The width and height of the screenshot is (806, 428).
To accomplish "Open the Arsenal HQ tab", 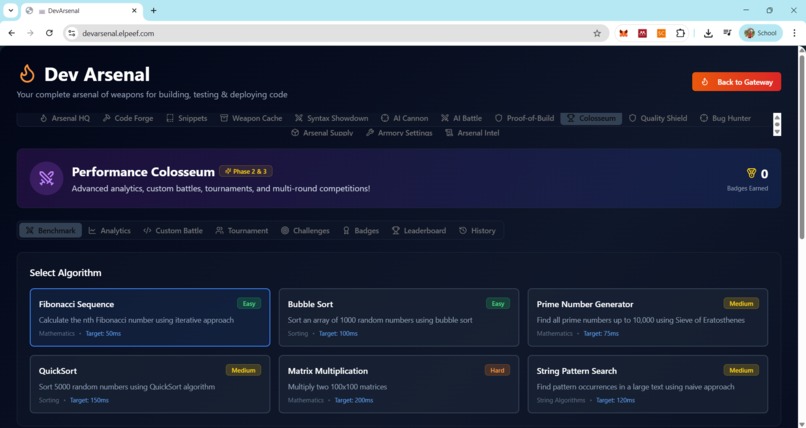I will (x=65, y=118).
